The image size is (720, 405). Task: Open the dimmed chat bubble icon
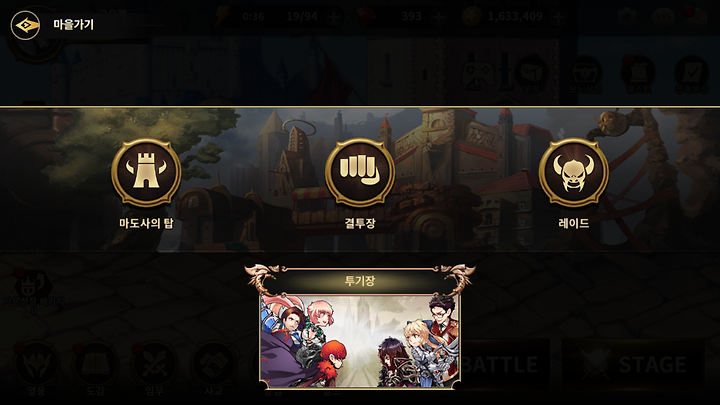663,17
